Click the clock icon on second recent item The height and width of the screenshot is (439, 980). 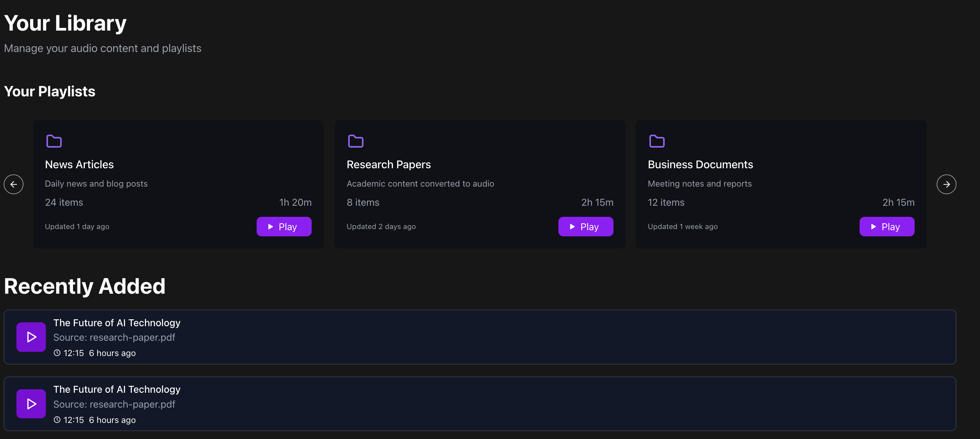pos(57,420)
